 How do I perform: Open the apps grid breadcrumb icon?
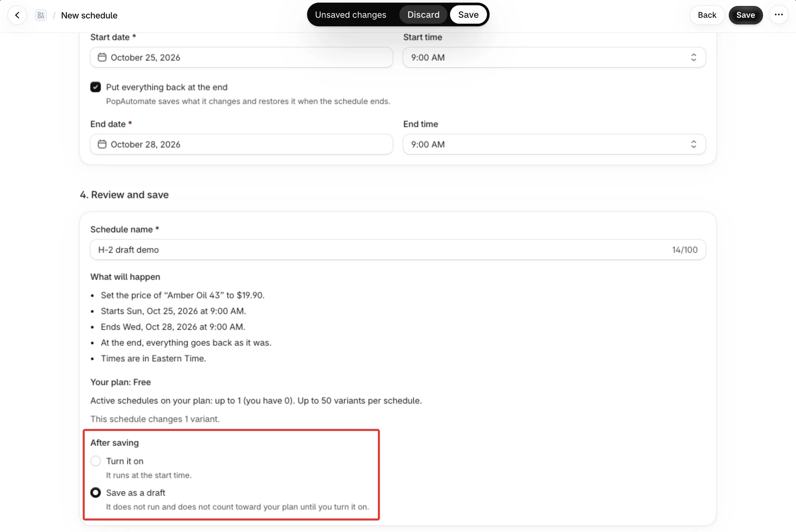41,15
